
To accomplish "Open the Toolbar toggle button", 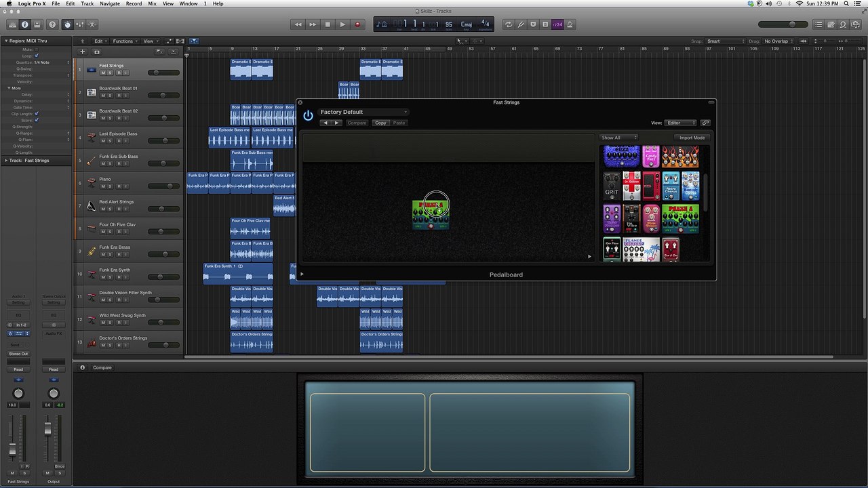I will pyautogui.click(x=37, y=24).
